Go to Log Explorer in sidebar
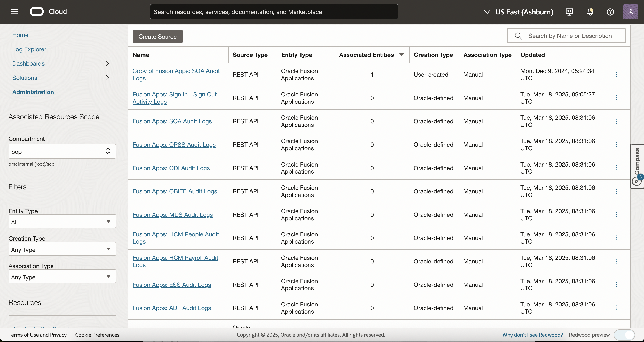 29,49
